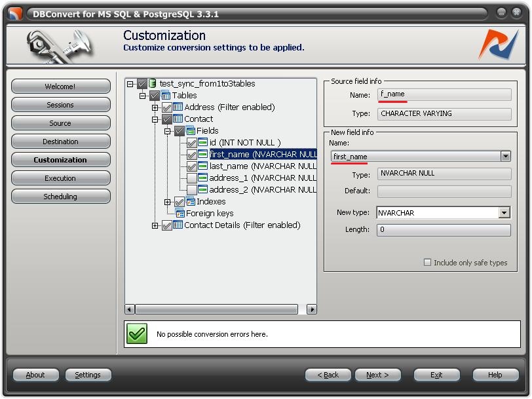This screenshot has height=399, width=532.
Task: Toggle the Contact Details checkbox
Action: pyautogui.click(x=166, y=225)
